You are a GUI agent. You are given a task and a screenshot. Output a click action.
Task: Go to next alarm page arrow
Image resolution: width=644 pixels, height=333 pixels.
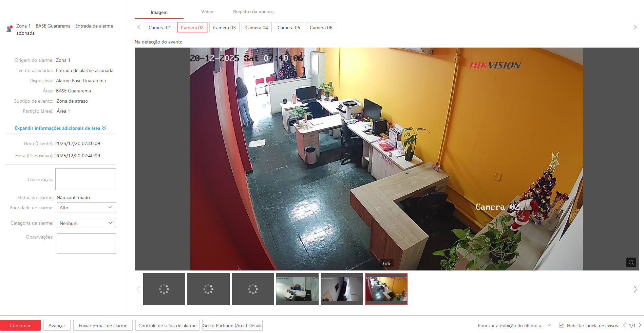640,325
